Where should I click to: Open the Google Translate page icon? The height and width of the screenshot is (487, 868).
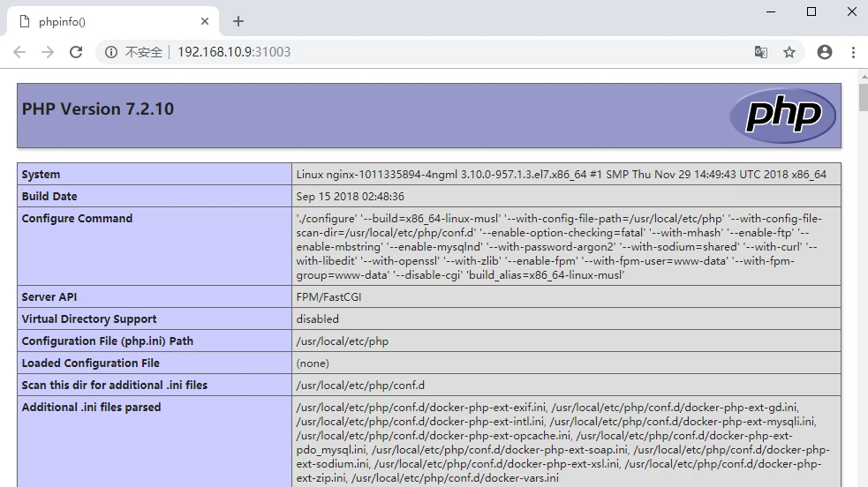[x=761, y=52]
